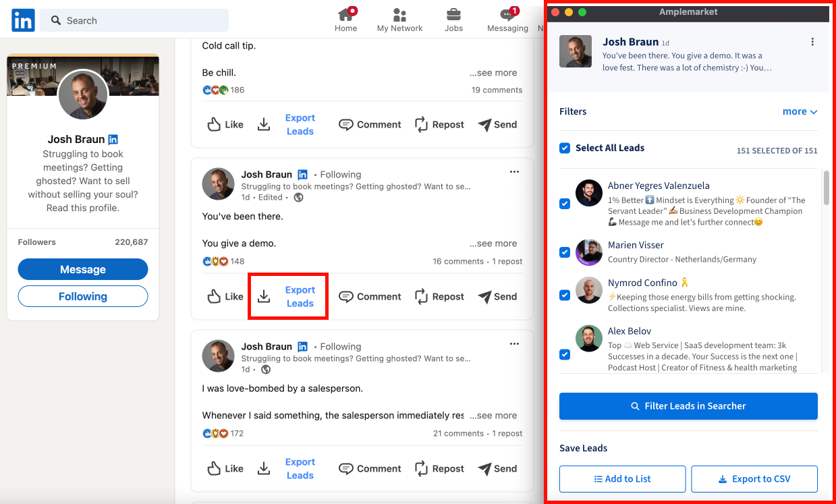Export Leads from the 'love-bombed' post
Screen dimensions: 836x504
click(x=287, y=468)
